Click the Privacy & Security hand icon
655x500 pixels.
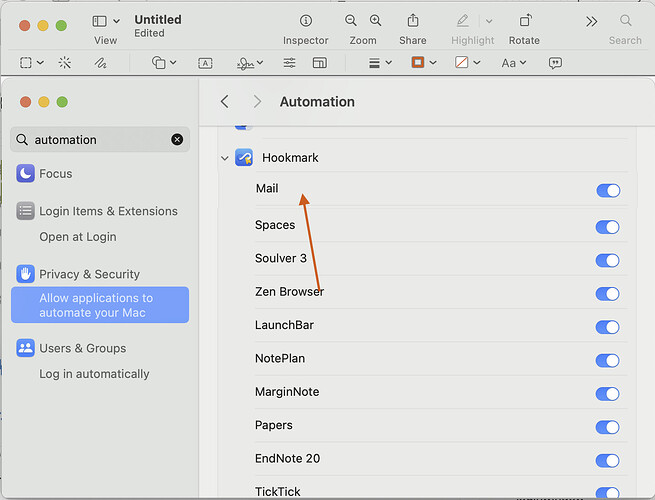[25, 274]
